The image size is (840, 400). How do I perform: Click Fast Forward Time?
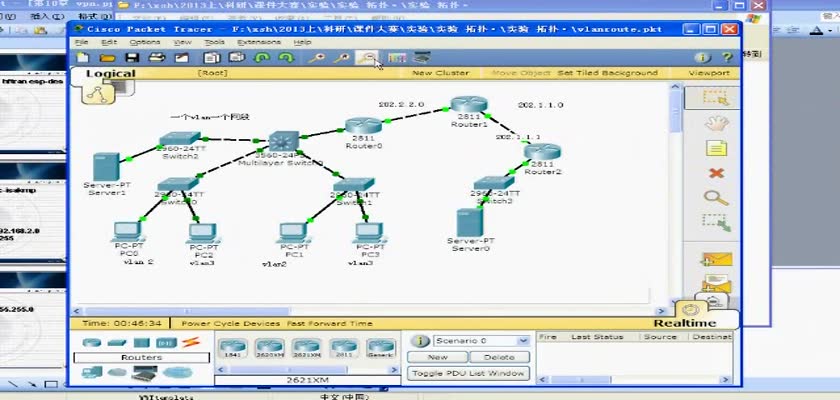[x=329, y=323]
